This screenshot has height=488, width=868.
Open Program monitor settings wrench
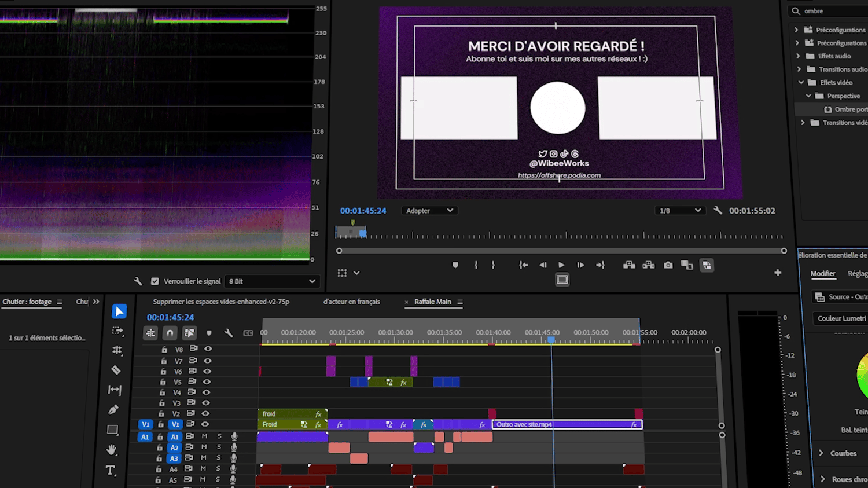tap(718, 211)
